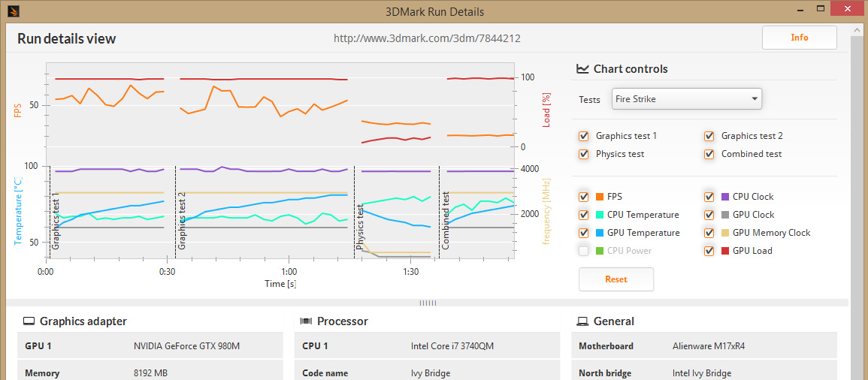The width and height of the screenshot is (868, 380).
Task: Minimize the 3DMark Run Details window
Action: (x=800, y=9)
